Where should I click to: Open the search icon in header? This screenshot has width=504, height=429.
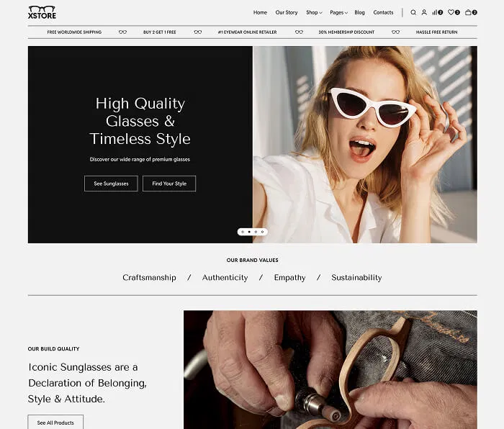pyautogui.click(x=413, y=12)
